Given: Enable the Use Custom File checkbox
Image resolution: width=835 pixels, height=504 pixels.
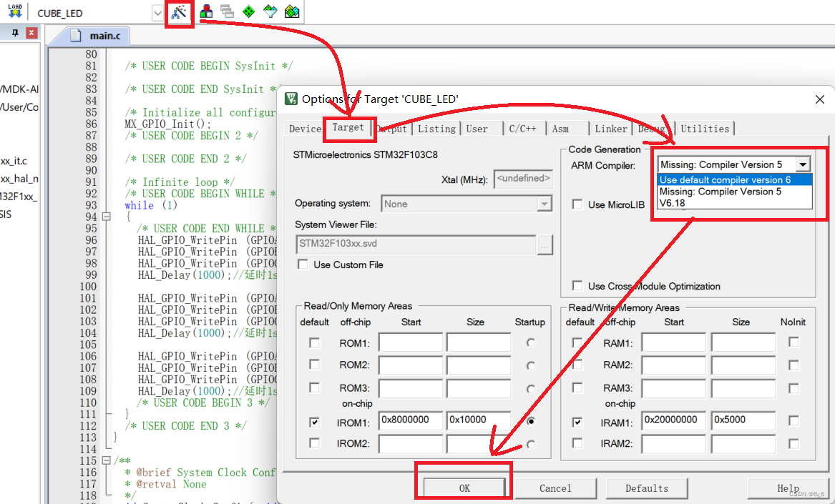Looking at the screenshot, I should (303, 265).
